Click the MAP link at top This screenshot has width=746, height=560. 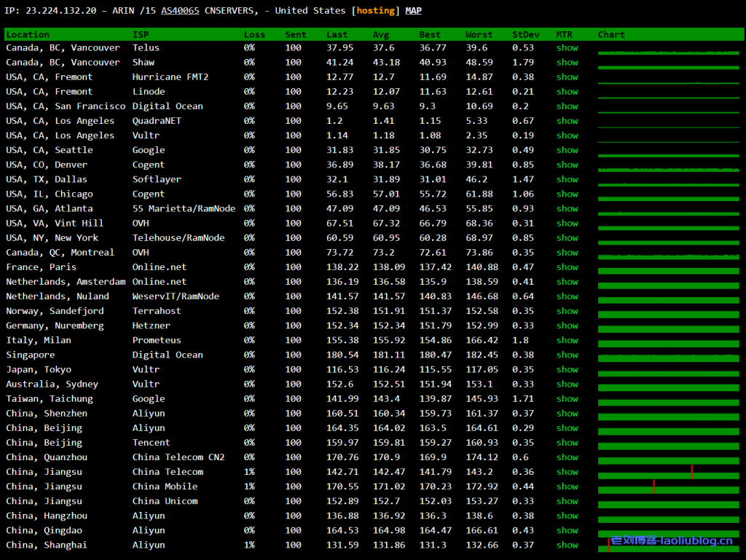413,11
